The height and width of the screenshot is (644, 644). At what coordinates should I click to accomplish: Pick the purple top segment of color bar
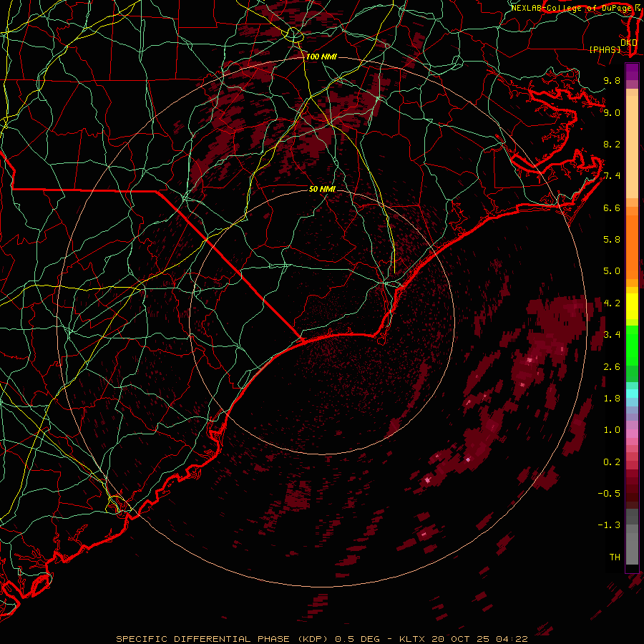632,72
